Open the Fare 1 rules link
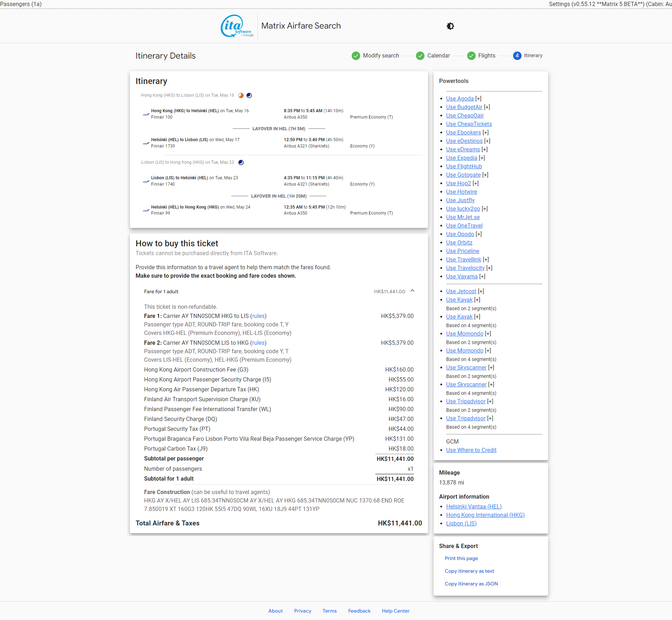This screenshot has width=672, height=620. (258, 316)
